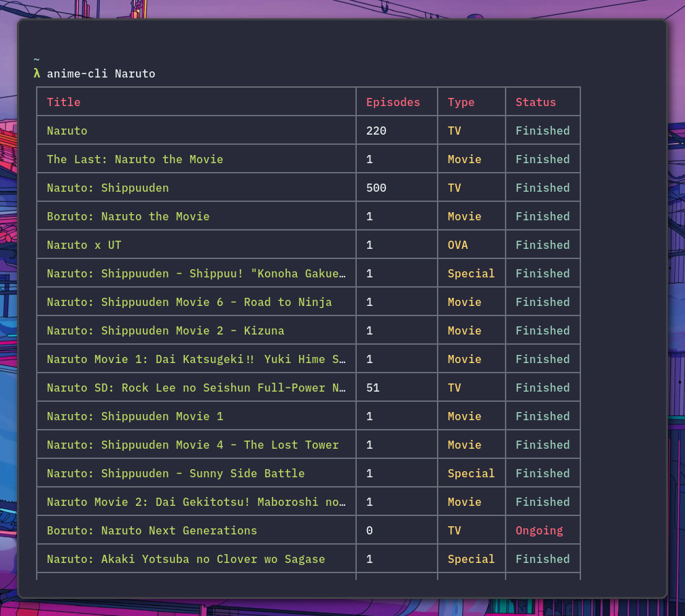Viewport: 685px width, 616px height.
Task: Click 'Finished' status in The Lost Tower row
Action: click(542, 445)
